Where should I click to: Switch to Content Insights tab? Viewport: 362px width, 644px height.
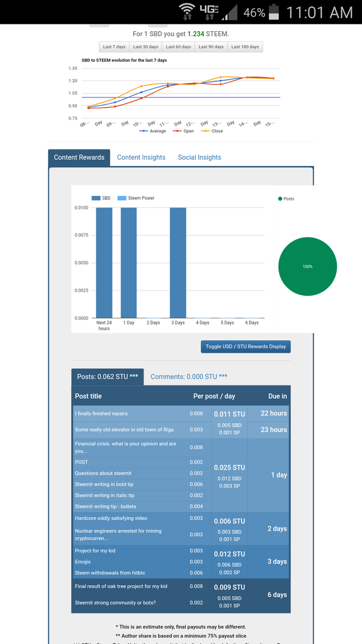(141, 157)
